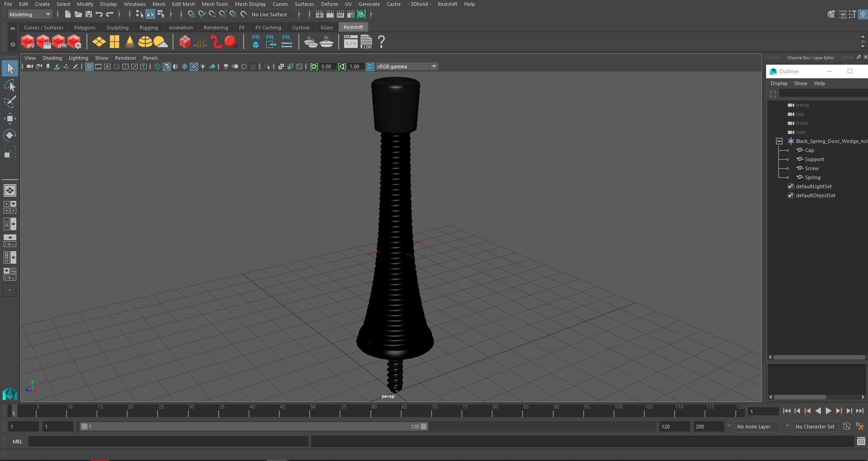Toggle smooth shade all in viewport
Viewport: 868px width, 461px height.
[x=167, y=67]
